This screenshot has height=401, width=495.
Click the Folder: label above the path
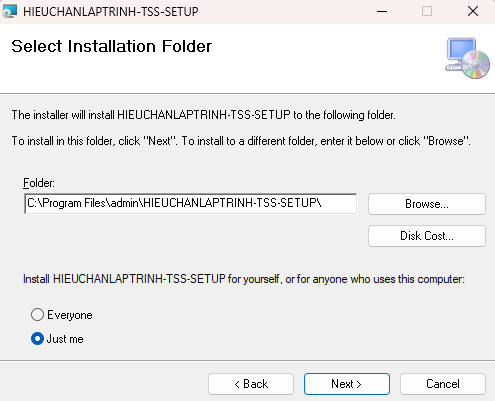pyautogui.click(x=39, y=183)
